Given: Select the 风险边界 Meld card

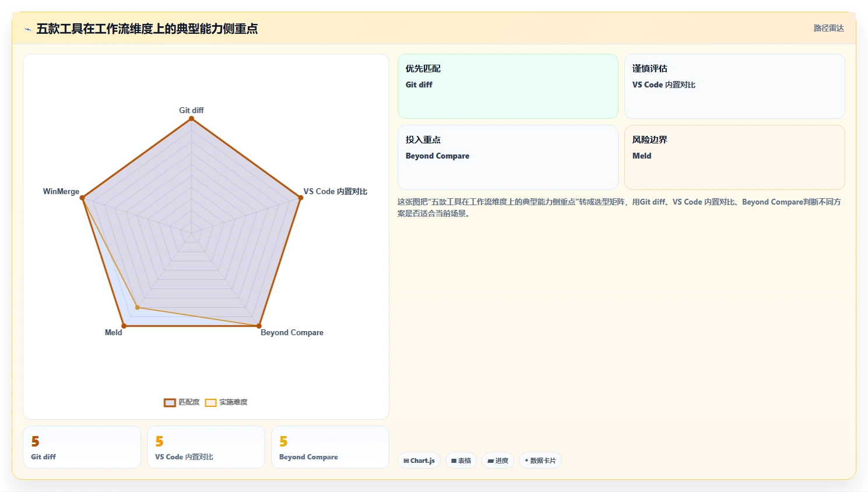Looking at the screenshot, I should [735, 157].
